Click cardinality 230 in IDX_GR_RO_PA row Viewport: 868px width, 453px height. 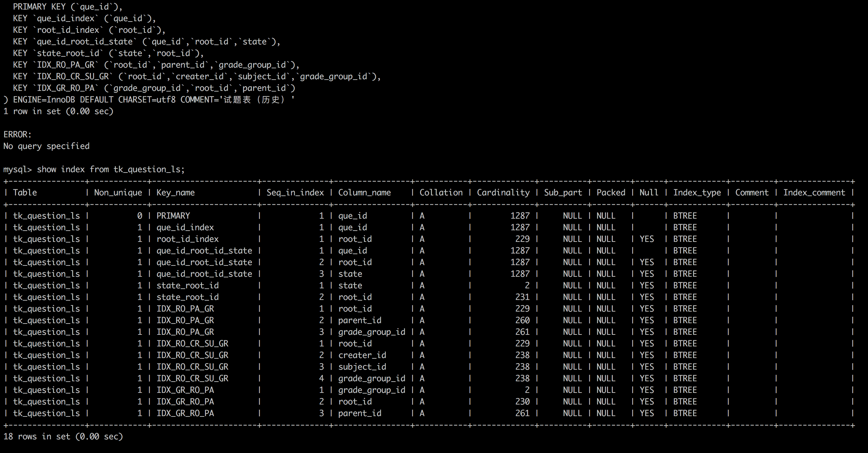(x=522, y=402)
